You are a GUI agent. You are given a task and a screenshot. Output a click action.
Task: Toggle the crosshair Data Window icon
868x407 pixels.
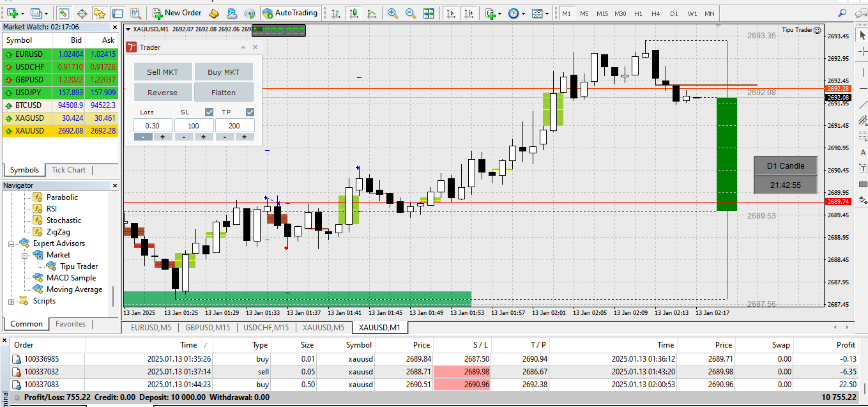[x=82, y=13]
